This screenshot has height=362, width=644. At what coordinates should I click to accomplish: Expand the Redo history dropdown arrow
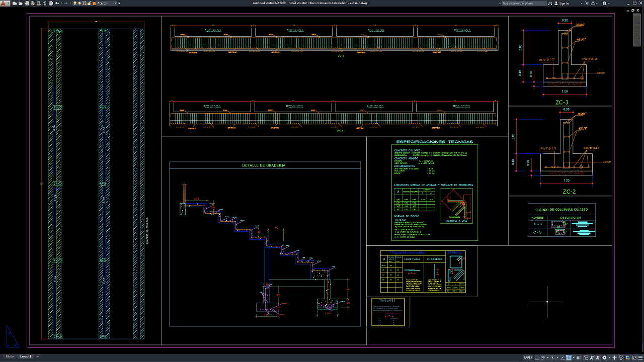pos(70,3)
